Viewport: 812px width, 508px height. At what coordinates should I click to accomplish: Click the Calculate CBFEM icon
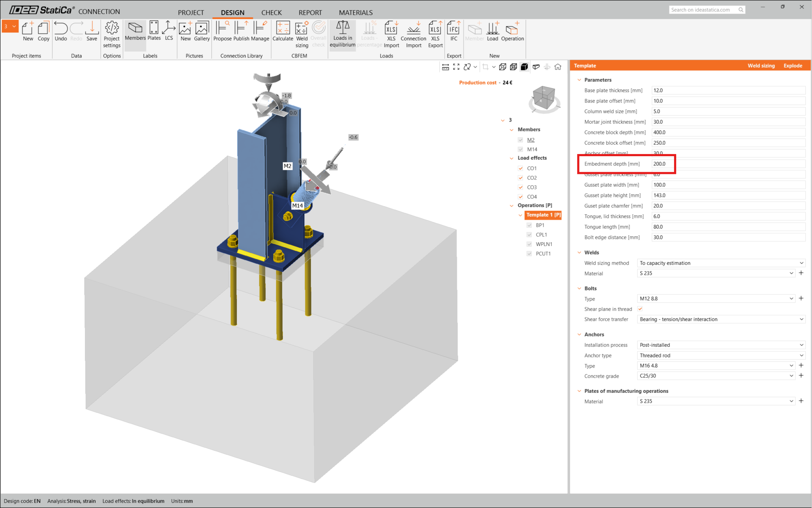click(283, 31)
